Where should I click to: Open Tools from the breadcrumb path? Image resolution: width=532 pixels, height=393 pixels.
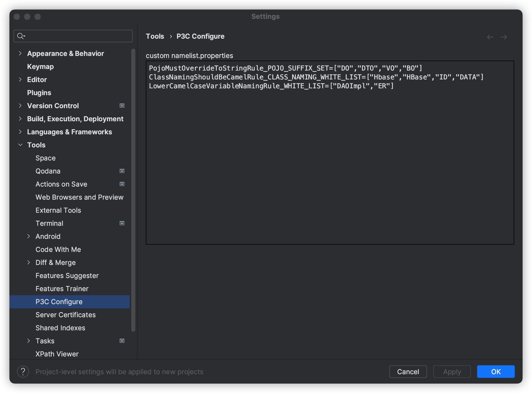(x=155, y=36)
